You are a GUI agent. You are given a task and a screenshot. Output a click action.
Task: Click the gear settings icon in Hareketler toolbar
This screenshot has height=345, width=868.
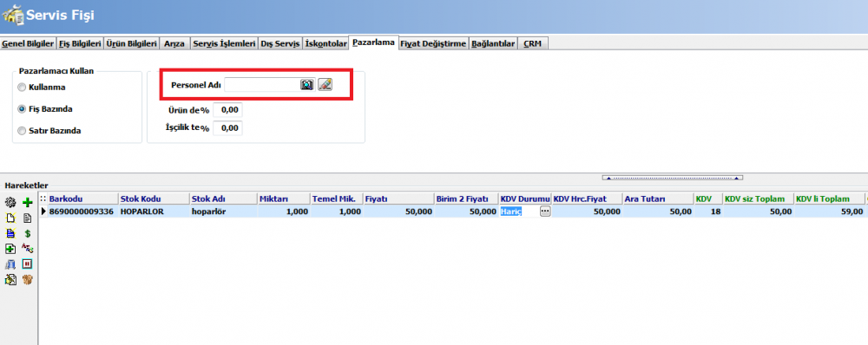click(10, 203)
